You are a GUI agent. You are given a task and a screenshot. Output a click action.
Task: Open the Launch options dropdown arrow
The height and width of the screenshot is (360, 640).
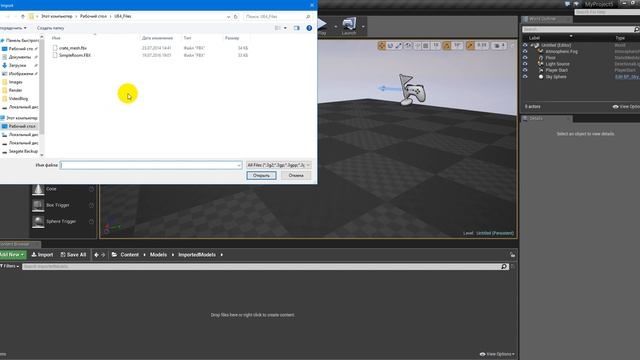363,27
